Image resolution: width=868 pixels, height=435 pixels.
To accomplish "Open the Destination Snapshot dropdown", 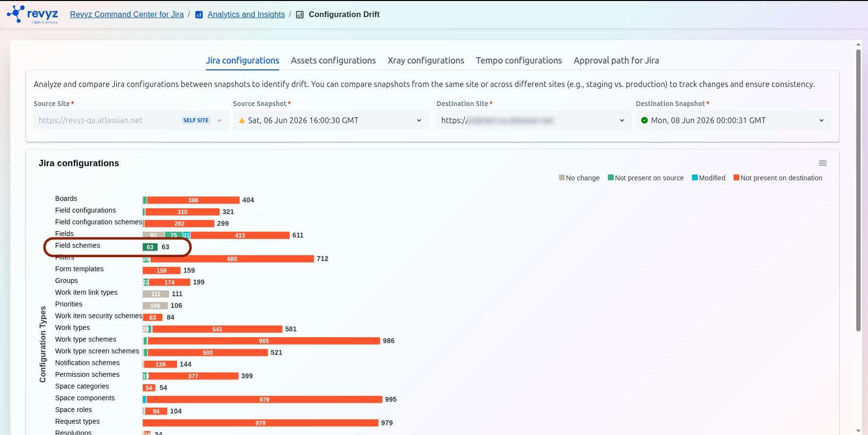I will point(733,120).
